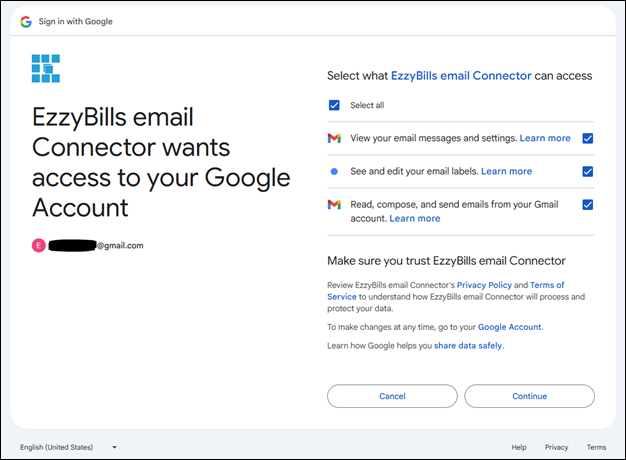Go to Google Account link

coord(510,327)
